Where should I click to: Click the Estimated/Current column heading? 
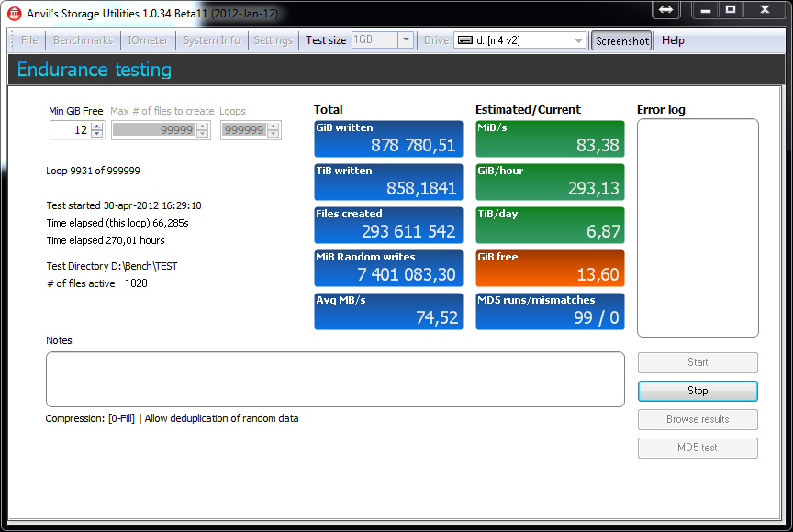[x=528, y=110]
